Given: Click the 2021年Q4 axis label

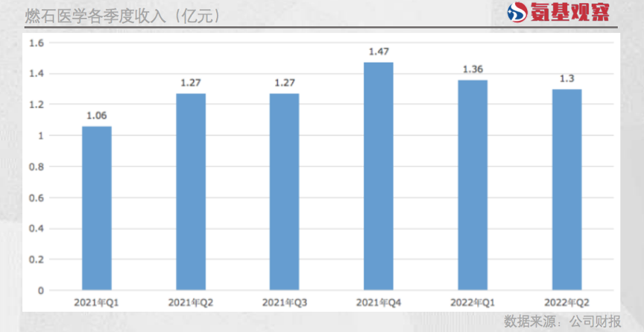Looking at the screenshot, I should click(379, 302).
